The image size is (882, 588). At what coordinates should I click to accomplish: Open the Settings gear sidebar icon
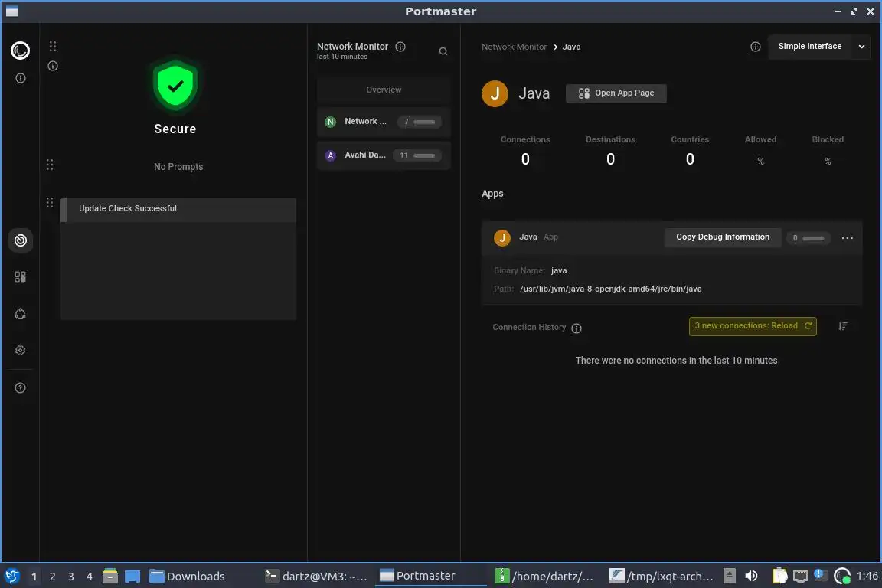click(x=20, y=351)
